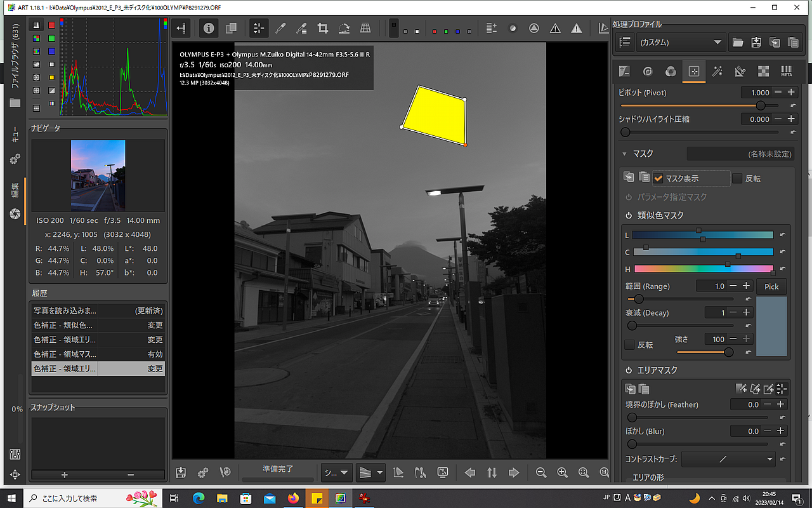The image size is (812, 508).
Task: Adjust the 範囲 (Range) slider
Action: [x=680, y=299]
